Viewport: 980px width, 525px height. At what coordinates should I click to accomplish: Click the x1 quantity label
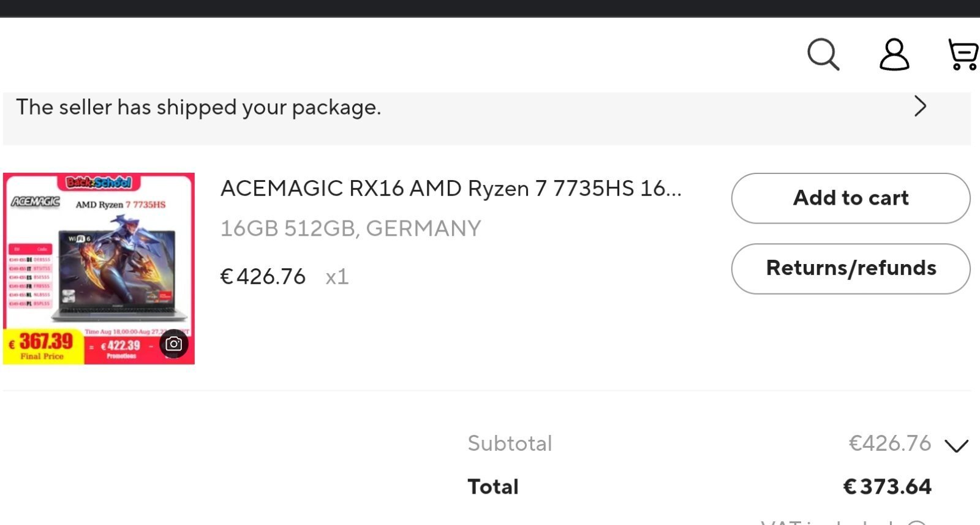[337, 278]
